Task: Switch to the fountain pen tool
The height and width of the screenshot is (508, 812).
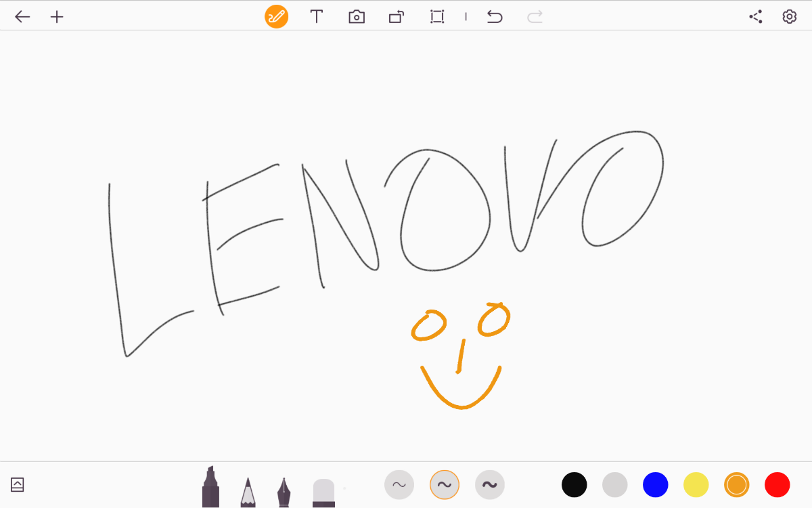Action: 284,492
